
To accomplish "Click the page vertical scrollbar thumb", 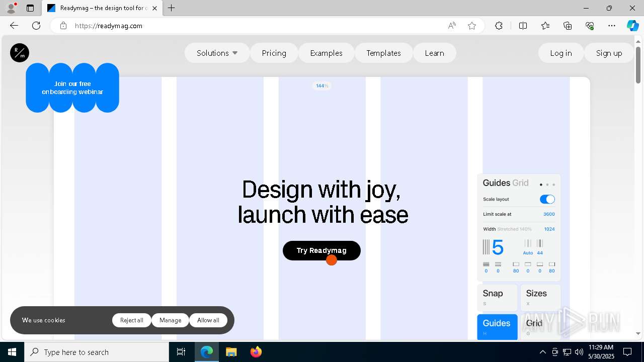I will point(638,64).
